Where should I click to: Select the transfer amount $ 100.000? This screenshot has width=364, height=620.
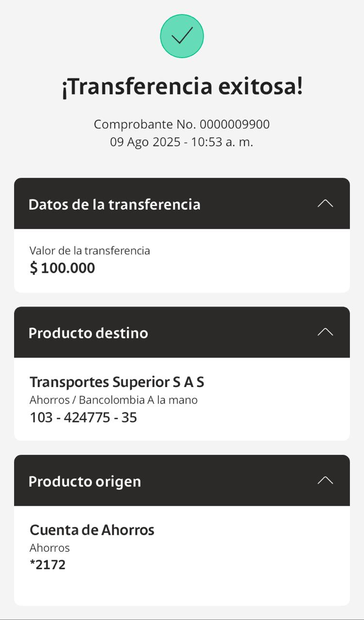click(x=62, y=268)
